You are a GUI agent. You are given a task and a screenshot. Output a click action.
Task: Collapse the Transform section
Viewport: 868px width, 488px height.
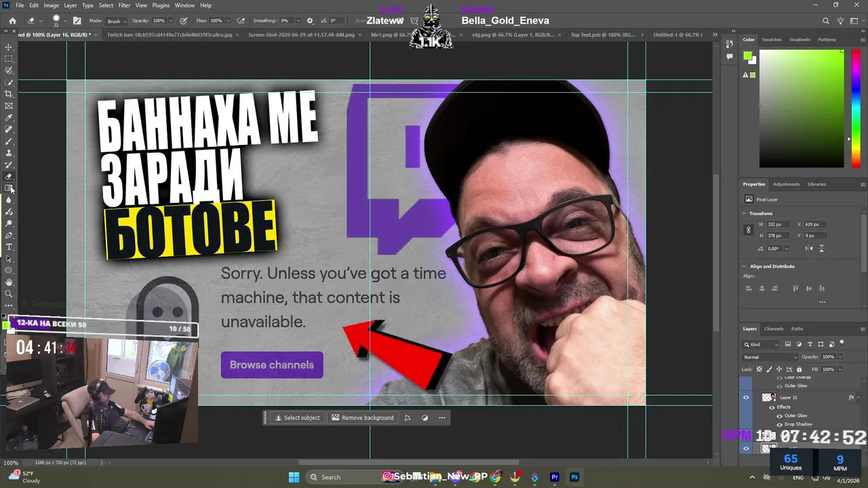pos(745,213)
